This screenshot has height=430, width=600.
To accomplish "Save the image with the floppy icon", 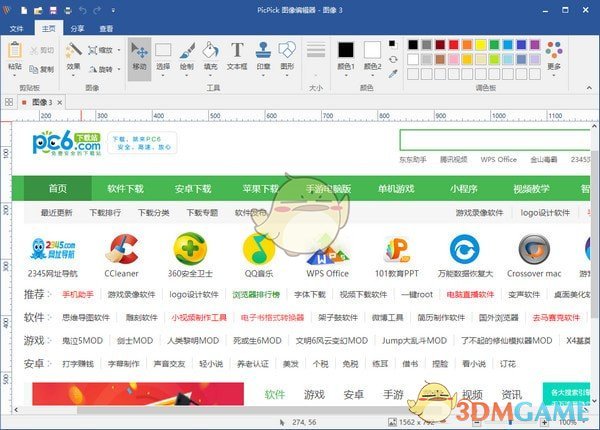I will [53, 11].
